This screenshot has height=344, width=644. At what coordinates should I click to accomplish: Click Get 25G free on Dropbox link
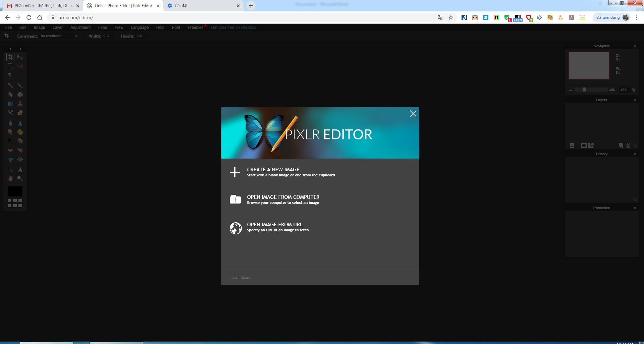coord(233,27)
